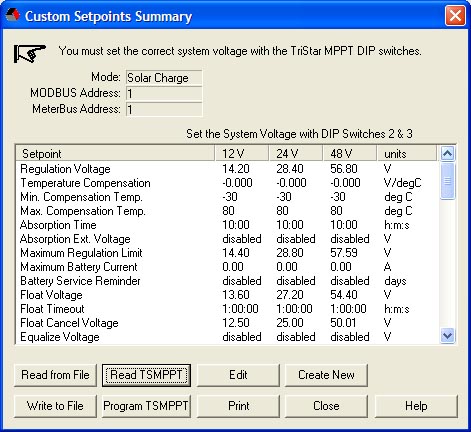Image resolution: width=471 pixels, height=432 pixels.
Task: Click the 28.40 regulation voltage value
Action: pos(290,169)
